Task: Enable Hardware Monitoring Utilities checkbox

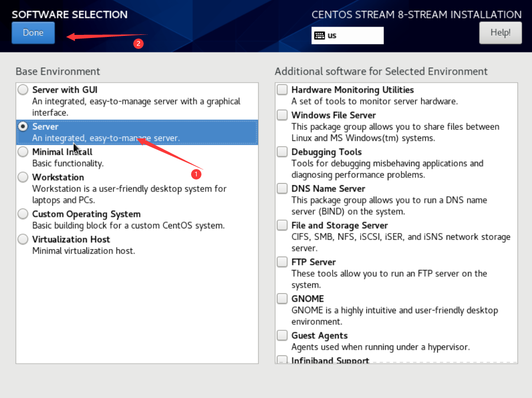Action: [x=282, y=89]
